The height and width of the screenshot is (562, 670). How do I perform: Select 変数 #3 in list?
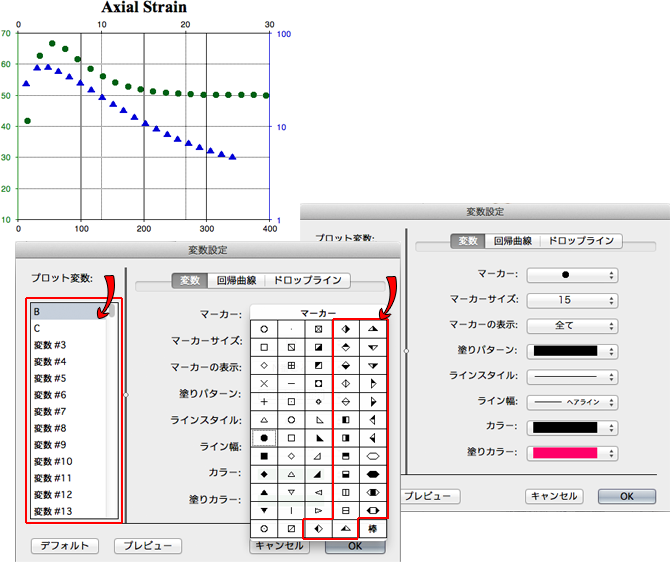point(68,345)
